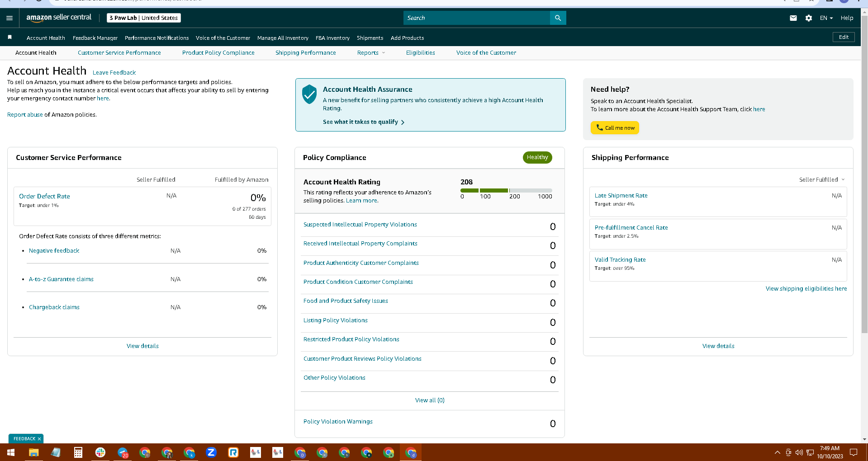Open the 3 Paw Lab marketplace switcher

click(144, 18)
